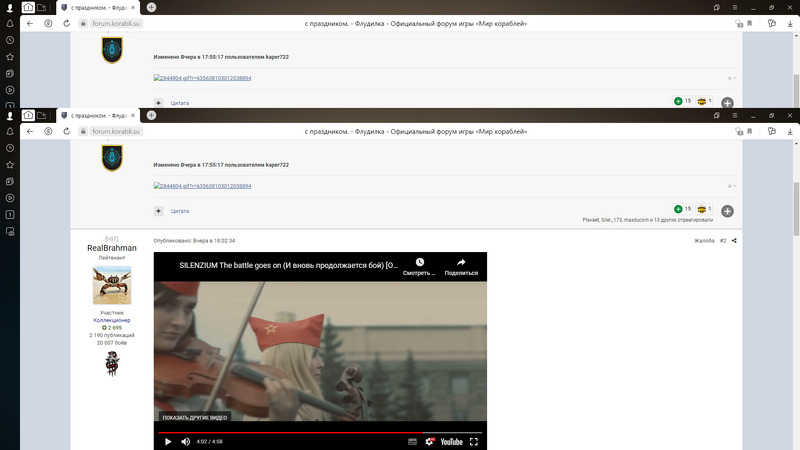This screenshot has width=800, height=450.
Task: Open video on YouTube via logo
Action: (x=452, y=441)
